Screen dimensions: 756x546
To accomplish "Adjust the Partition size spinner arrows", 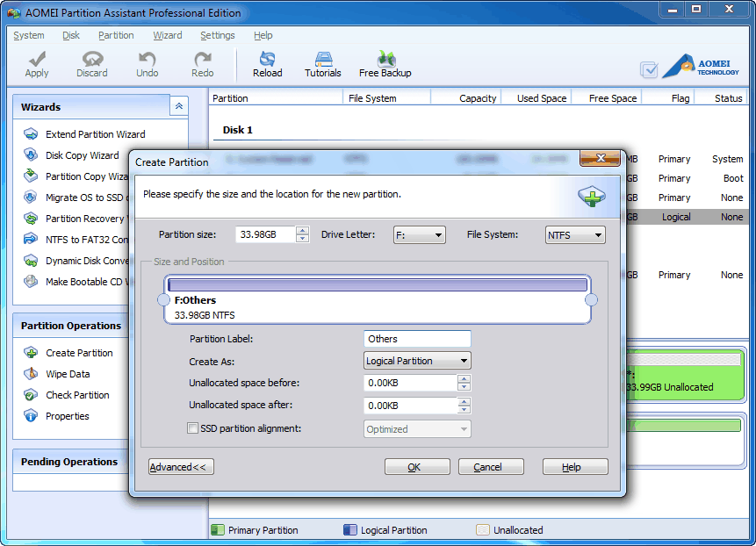I will 302,234.
